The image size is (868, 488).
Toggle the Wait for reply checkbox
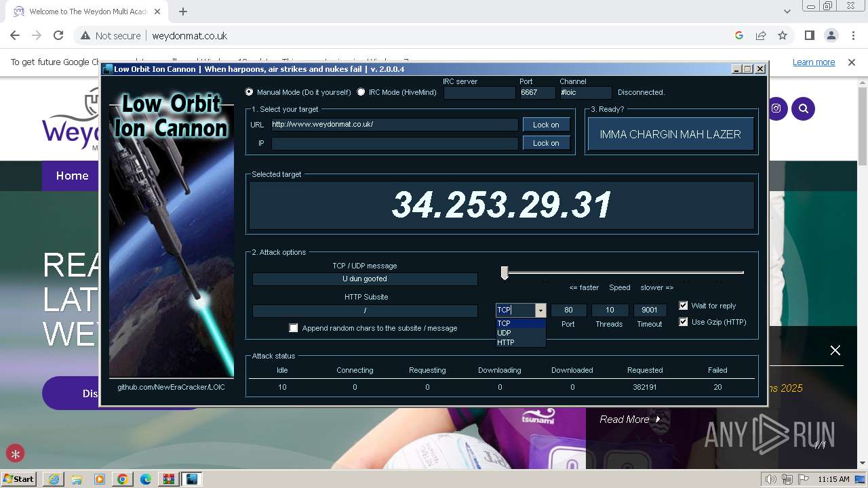(684, 306)
